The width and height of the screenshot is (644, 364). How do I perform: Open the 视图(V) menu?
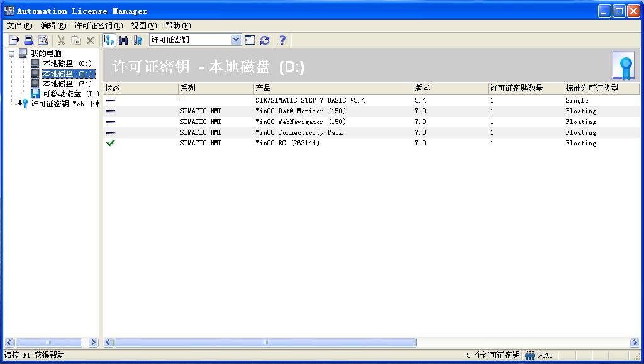pyautogui.click(x=143, y=26)
